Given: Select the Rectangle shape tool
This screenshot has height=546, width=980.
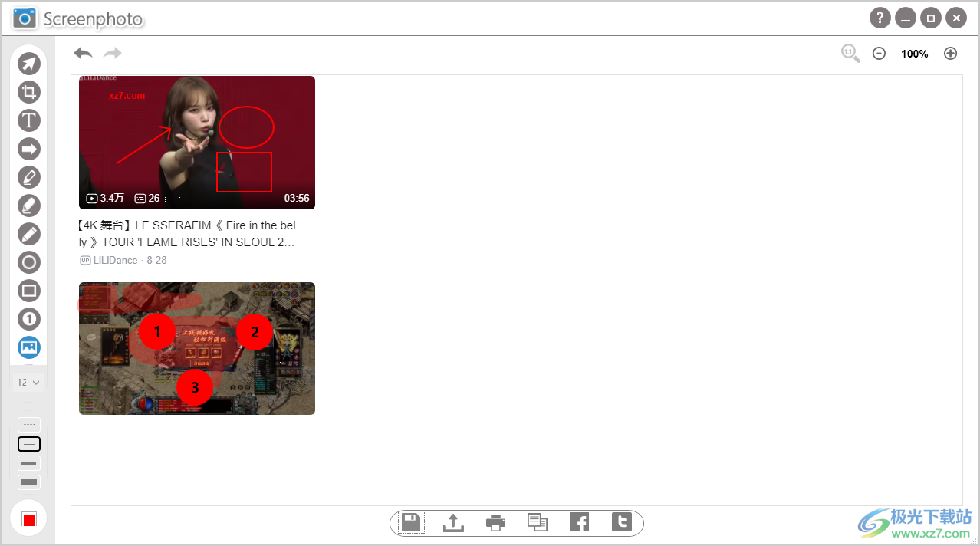Looking at the screenshot, I should (28, 291).
